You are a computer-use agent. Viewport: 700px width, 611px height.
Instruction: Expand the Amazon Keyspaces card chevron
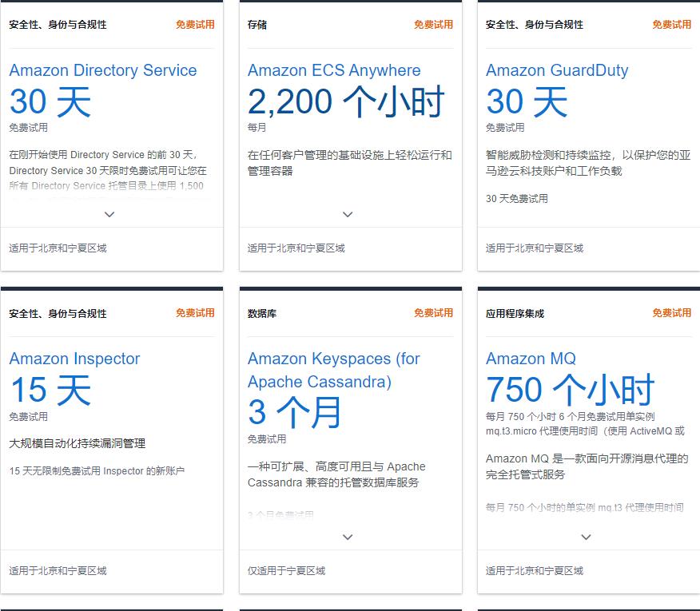(348, 537)
